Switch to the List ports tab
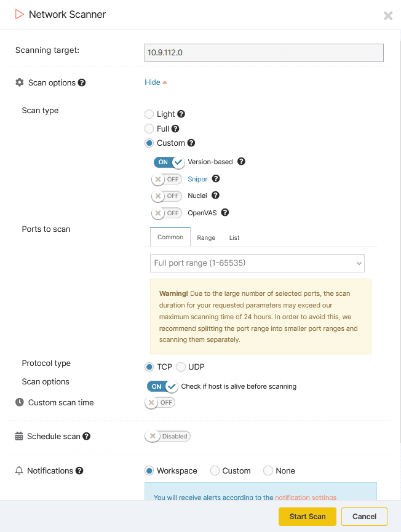 (x=234, y=237)
